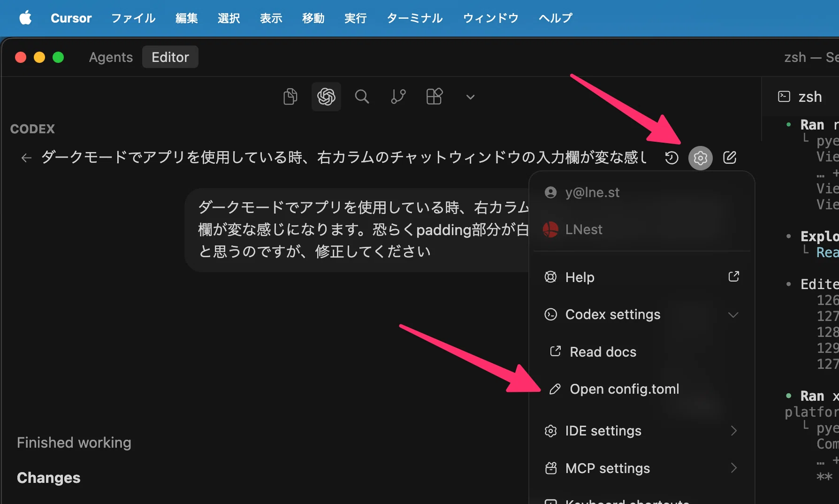Open the 選択 menu
The image size is (839, 504).
coord(229,18)
